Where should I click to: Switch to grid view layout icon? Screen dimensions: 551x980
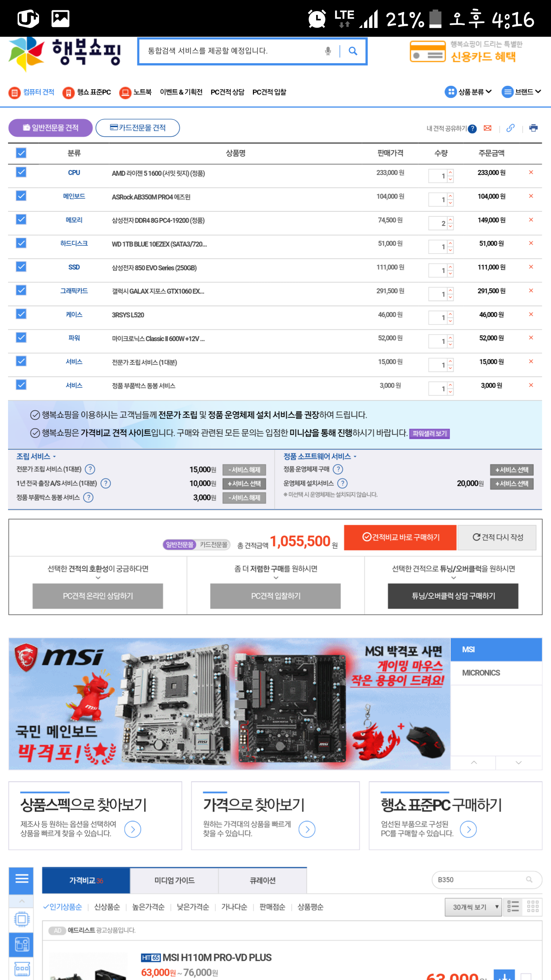pyautogui.click(x=533, y=906)
